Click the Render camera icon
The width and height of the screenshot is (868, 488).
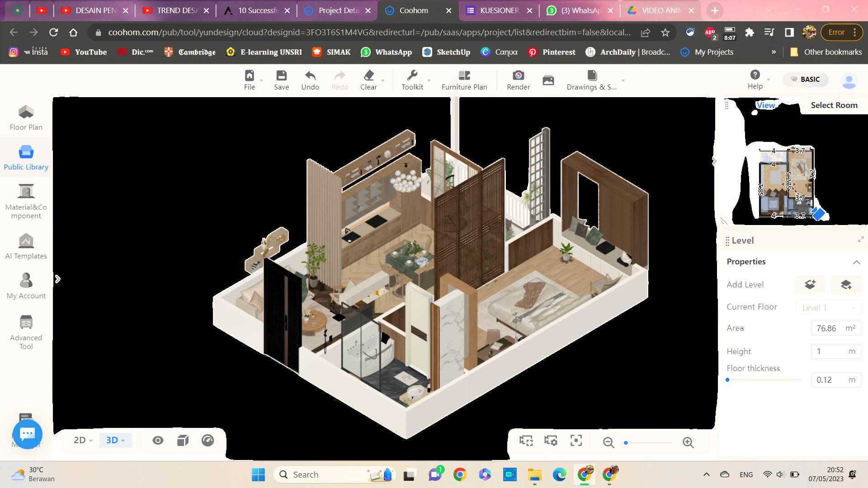518,75
